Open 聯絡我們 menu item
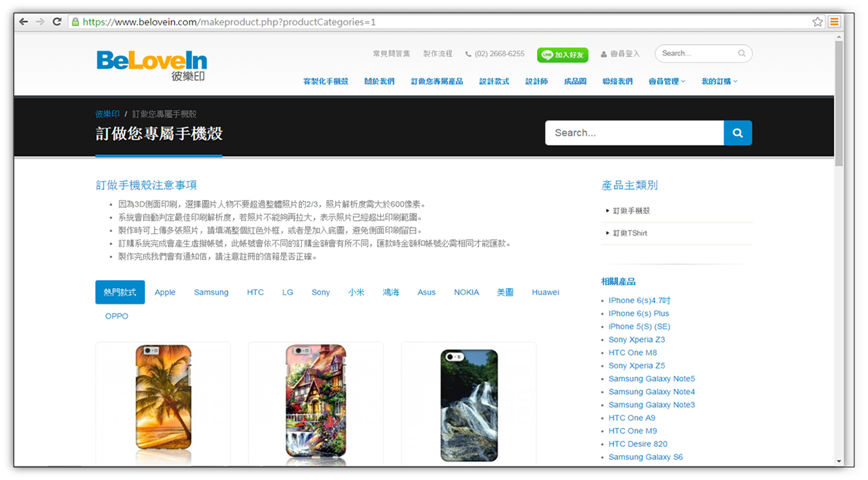 [617, 81]
